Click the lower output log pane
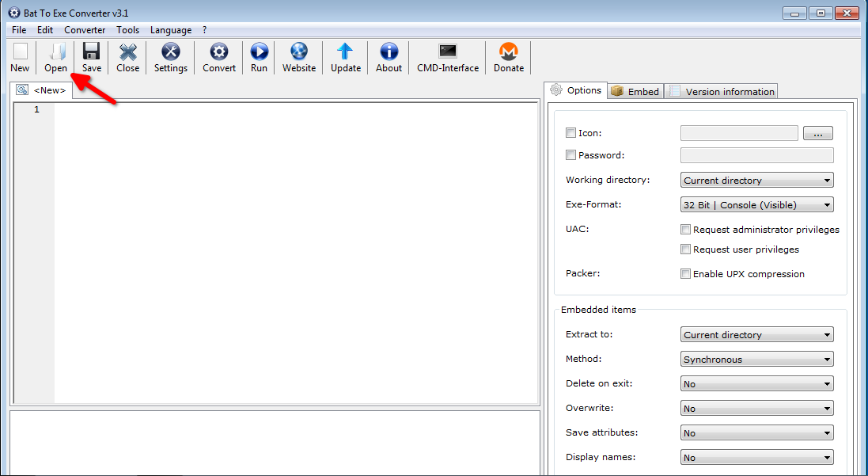This screenshot has height=476, width=868. click(x=275, y=442)
